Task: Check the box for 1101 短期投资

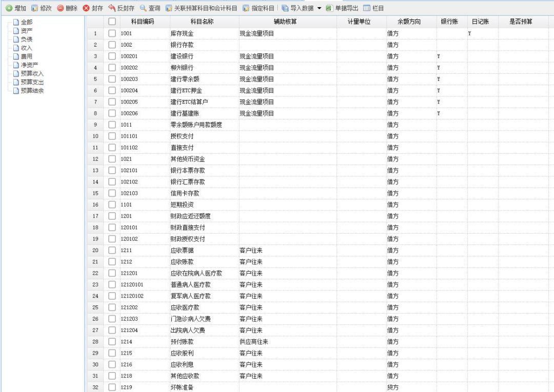Action: coord(112,204)
